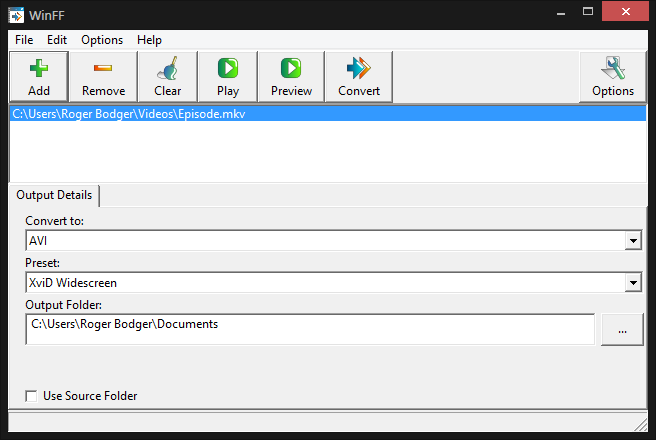Viewport: 656px width, 440px height.
Task: Browse for output folder with ellipsis button
Action: coord(621,329)
